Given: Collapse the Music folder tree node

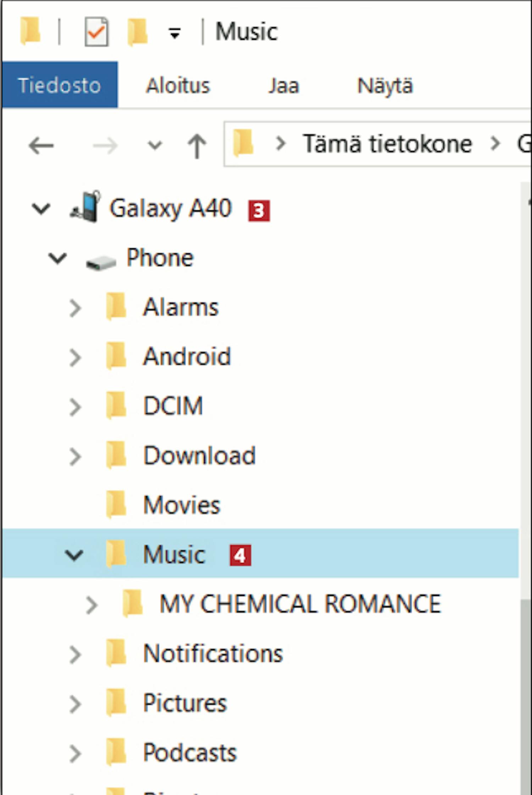Looking at the screenshot, I should (x=74, y=555).
